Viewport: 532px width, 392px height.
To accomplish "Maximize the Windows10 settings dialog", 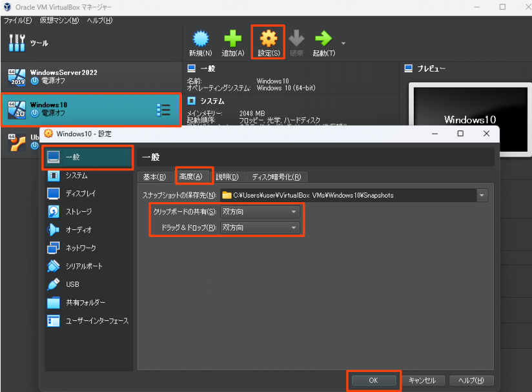I will pyautogui.click(x=460, y=134).
